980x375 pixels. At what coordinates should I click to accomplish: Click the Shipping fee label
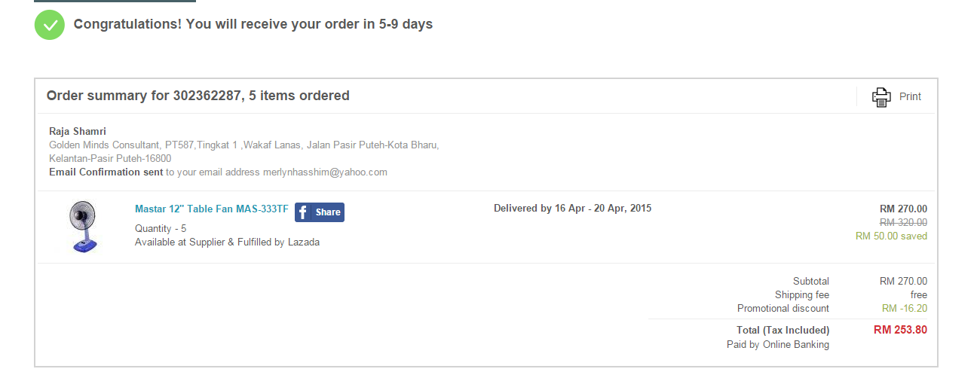(801, 294)
